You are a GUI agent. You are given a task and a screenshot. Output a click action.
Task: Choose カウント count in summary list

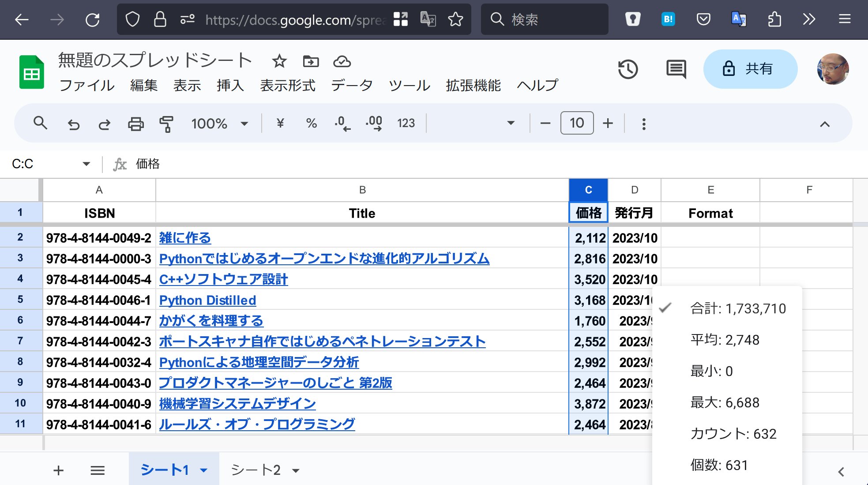[x=733, y=434]
